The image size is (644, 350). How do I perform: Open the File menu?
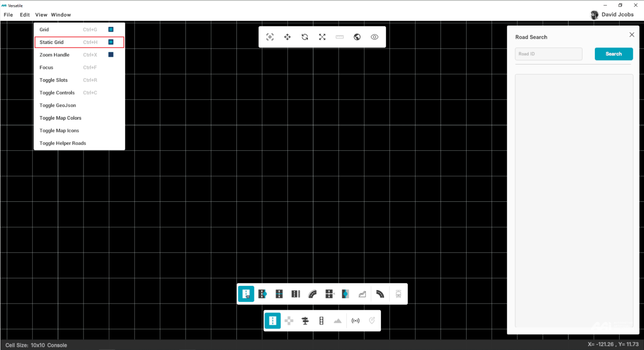tap(9, 15)
